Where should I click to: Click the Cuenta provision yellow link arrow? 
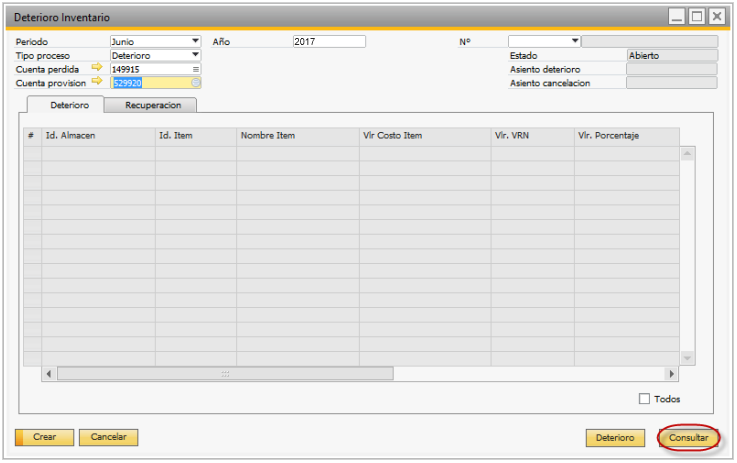pyautogui.click(x=97, y=83)
